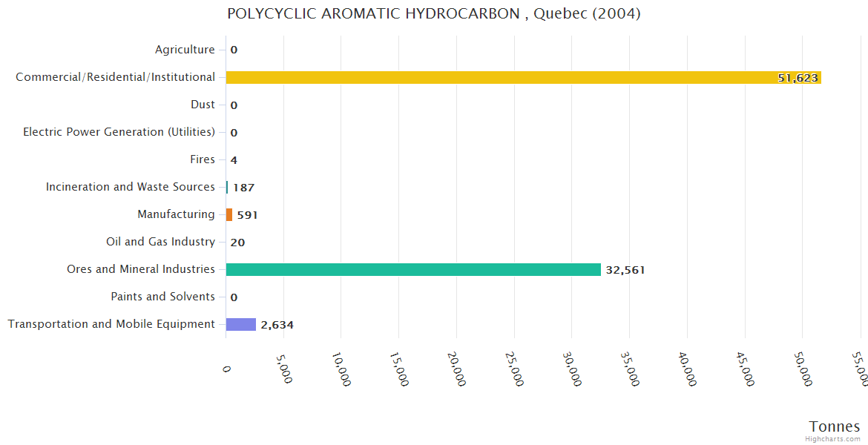Screen dimensions: 868x445
Task: Click the green Ores and Mineral Industries bar
Action: coord(412,269)
